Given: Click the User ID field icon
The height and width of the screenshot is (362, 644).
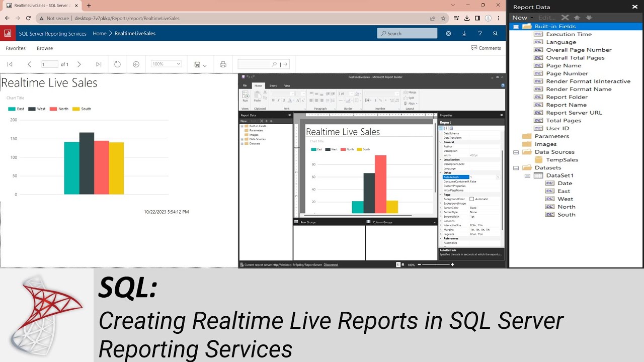Looking at the screenshot, I should click(x=538, y=128).
